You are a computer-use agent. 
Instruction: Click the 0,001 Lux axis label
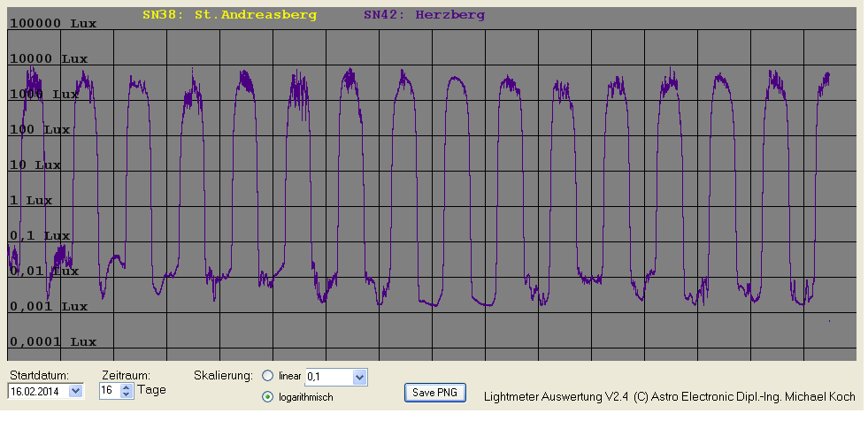49,307
